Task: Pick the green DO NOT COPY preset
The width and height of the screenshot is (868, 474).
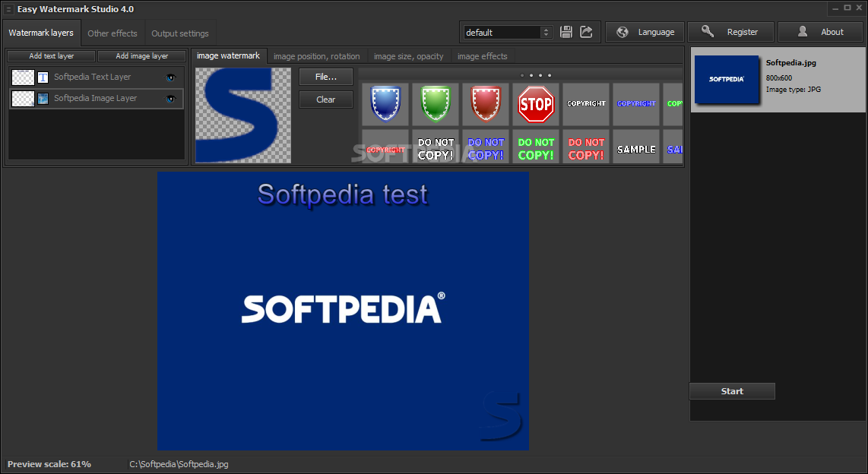Action: pyautogui.click(x=536, y=147)
